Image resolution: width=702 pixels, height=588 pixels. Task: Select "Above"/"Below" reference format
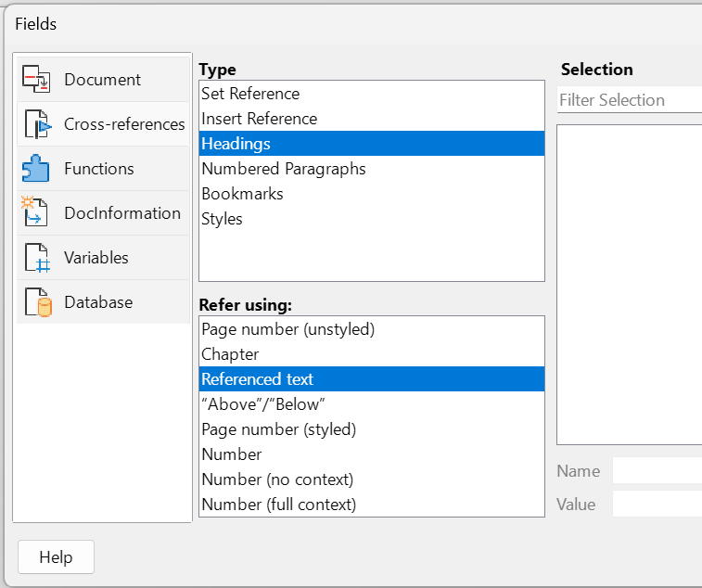[372, 404]
